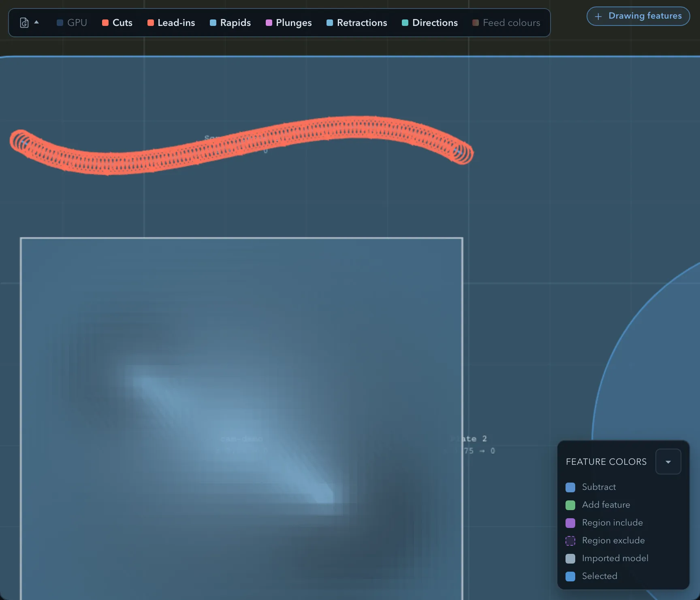Click the Imported model swatch
700x600 pixels.
tap(570, 558)
